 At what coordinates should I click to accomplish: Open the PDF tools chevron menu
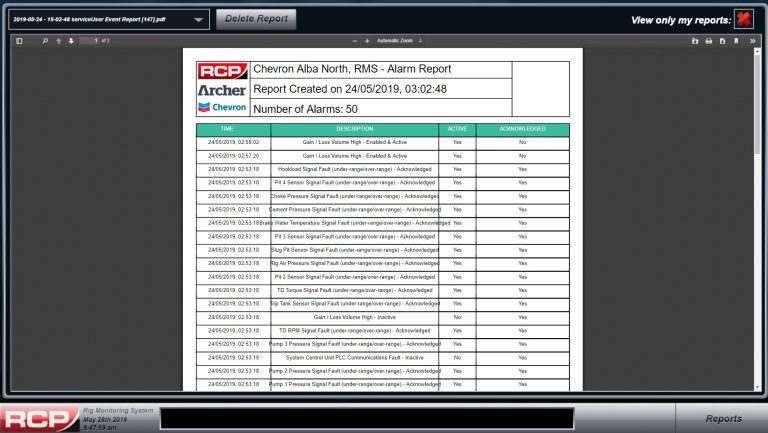pos(752,41)
